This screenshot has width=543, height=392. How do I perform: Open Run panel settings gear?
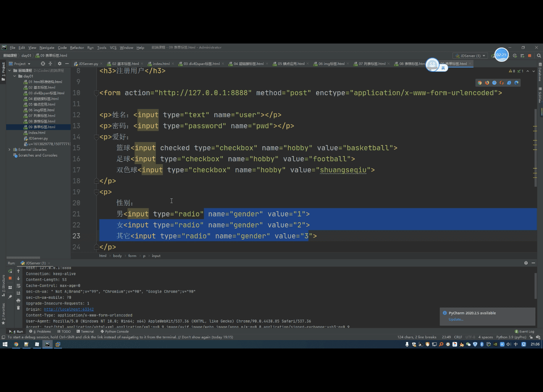coord(526,263)
